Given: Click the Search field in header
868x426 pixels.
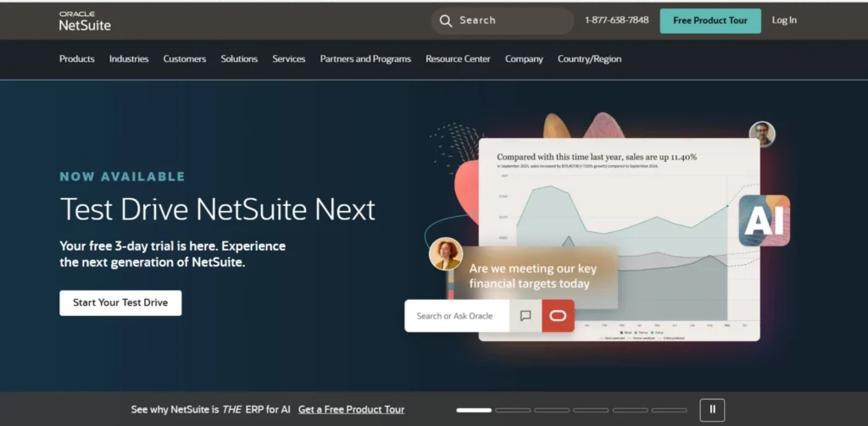Looking at the screenshot, I should click(502, 20).
